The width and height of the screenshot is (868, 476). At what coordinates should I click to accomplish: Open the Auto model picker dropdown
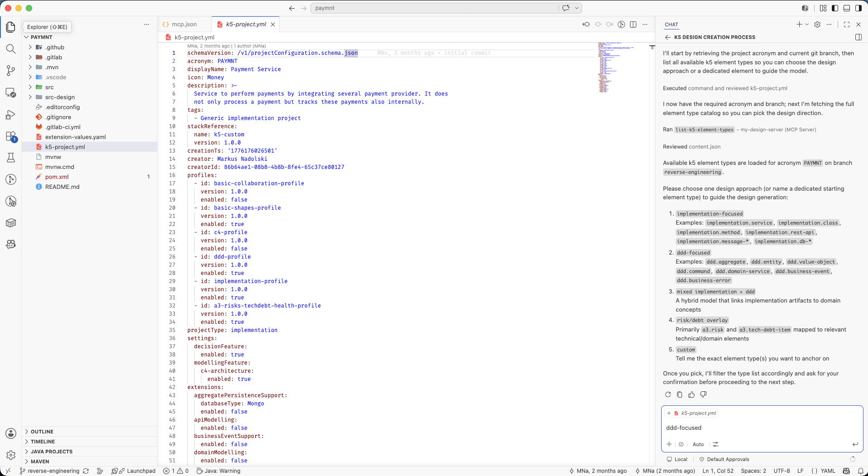pos(698,444)
